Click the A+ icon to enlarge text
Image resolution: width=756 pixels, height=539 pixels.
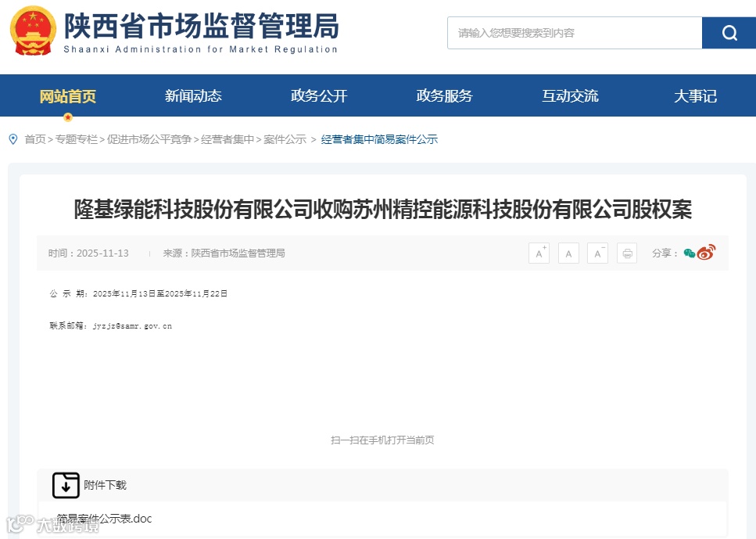(538, 253)
